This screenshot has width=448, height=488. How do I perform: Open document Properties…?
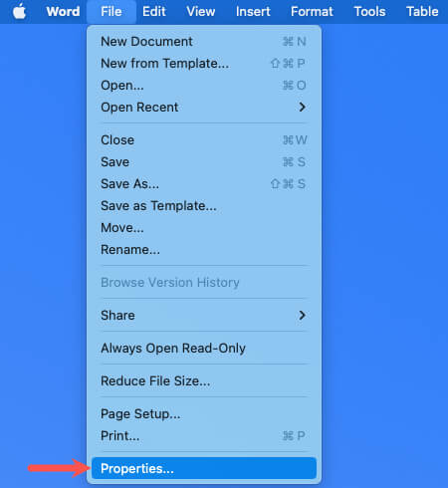(204, 468)
